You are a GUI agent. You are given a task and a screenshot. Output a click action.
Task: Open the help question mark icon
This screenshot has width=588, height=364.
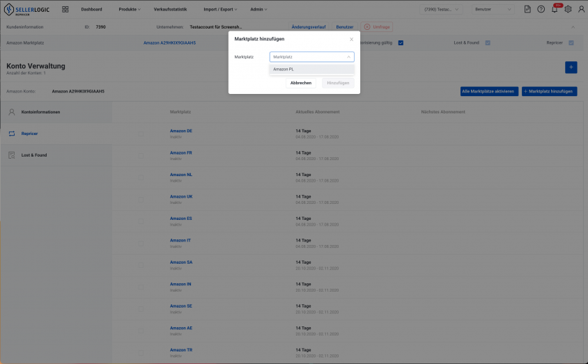coord(541,9)
